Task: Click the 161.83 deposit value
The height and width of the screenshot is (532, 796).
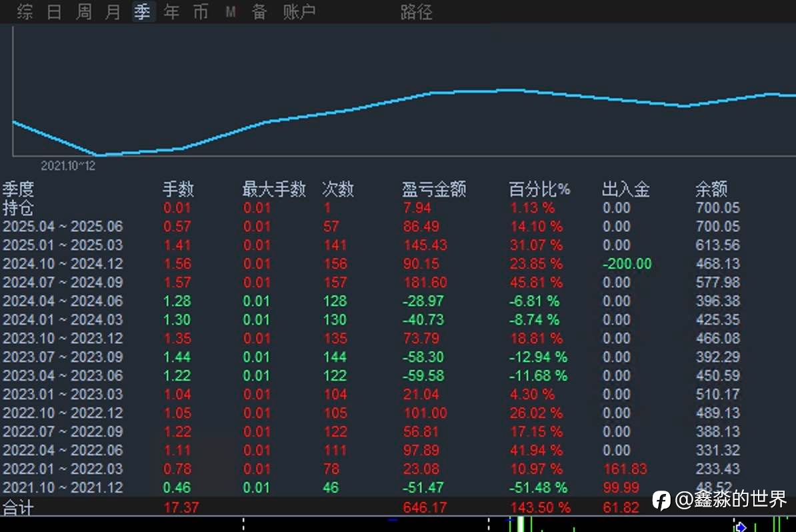Action: point(625,469)
